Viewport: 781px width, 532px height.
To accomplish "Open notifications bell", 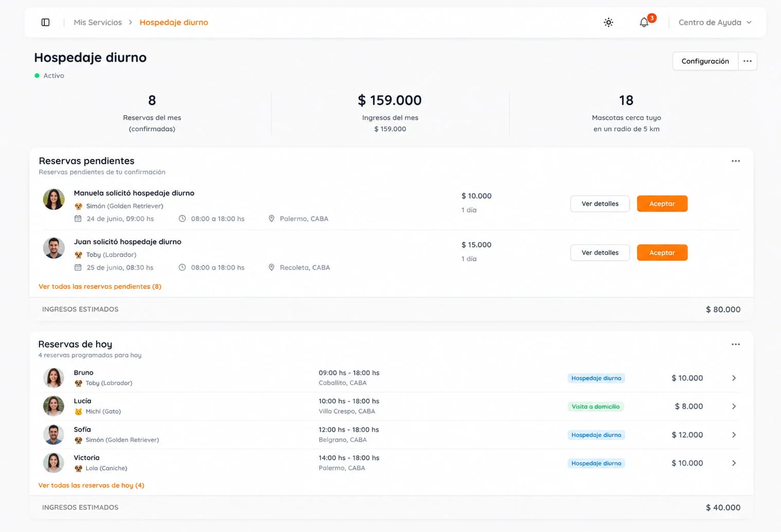I will [644, 22].
